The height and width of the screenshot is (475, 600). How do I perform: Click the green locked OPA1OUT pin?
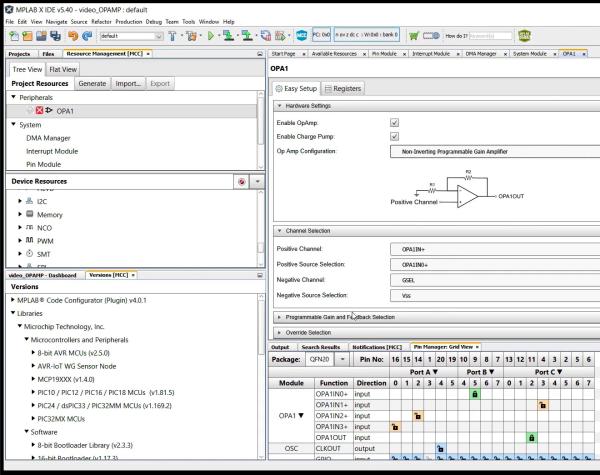(x=531, y=437)
